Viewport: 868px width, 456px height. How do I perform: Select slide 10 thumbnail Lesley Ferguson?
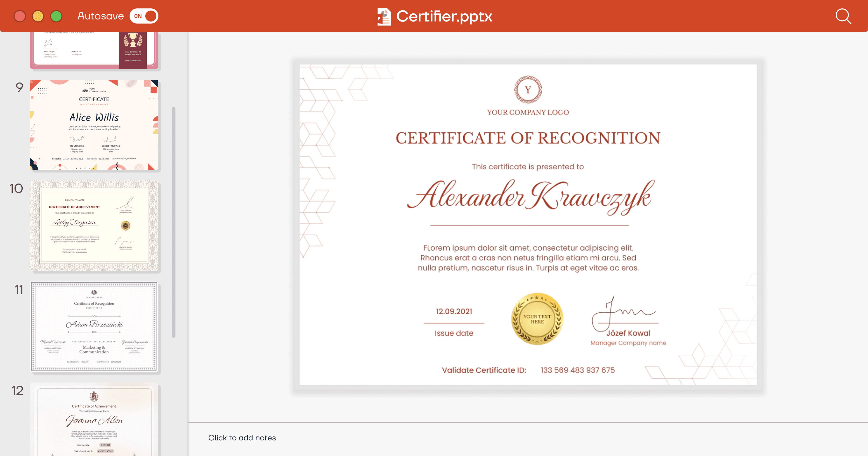94,226
